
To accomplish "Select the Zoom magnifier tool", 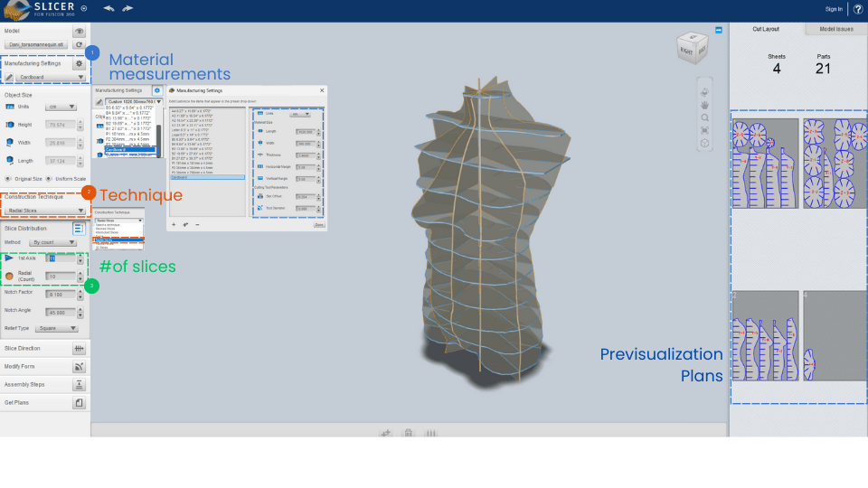I will 704,117.
